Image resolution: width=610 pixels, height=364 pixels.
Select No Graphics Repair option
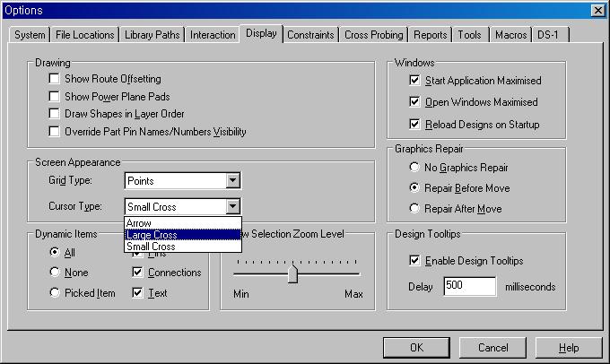click(x=414, y=168)
